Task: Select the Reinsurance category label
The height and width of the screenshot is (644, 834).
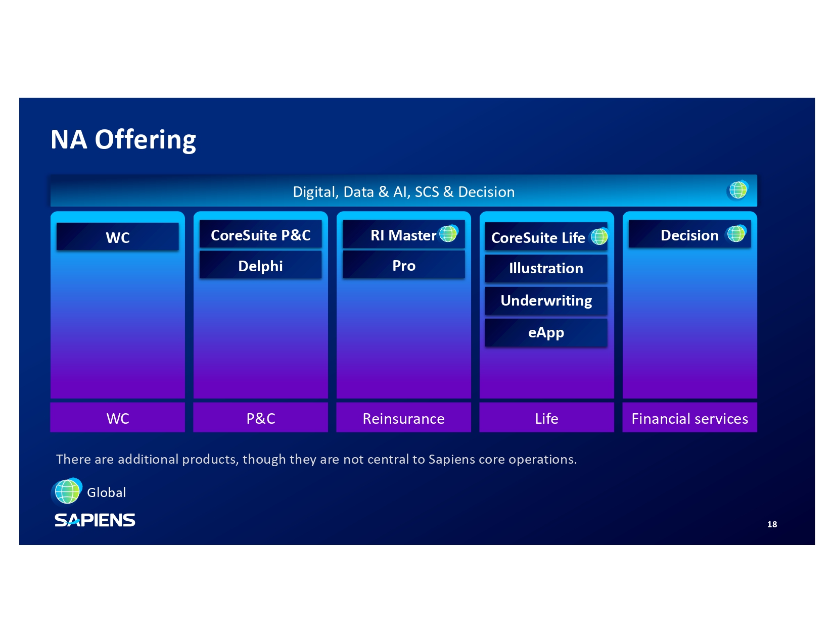Action: point(403,418)
